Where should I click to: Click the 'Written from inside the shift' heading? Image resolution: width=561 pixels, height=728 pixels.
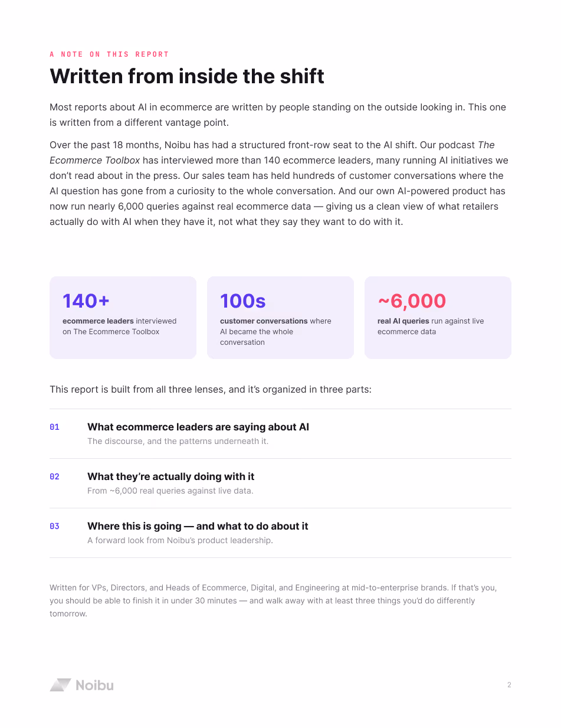[187, 76]
